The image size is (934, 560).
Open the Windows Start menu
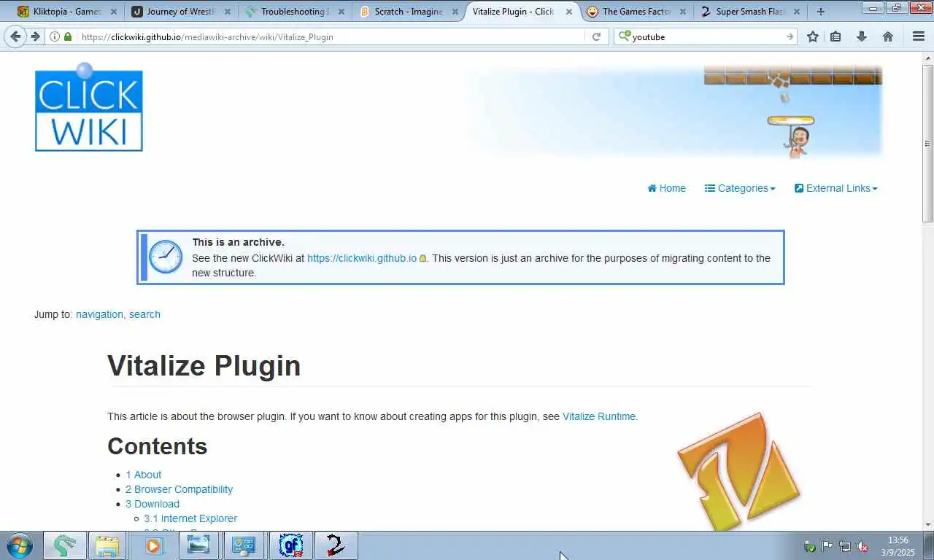tap(20, 545)
